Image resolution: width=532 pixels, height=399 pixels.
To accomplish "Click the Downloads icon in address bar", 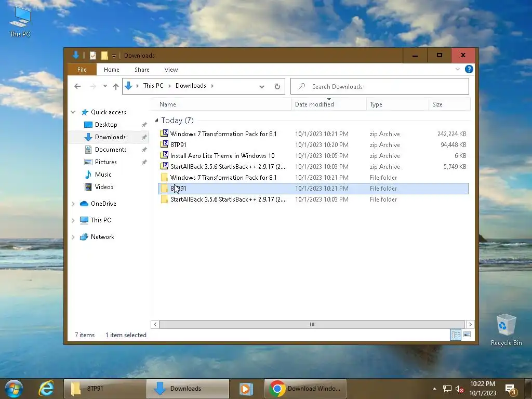I will tap(128, 86).
